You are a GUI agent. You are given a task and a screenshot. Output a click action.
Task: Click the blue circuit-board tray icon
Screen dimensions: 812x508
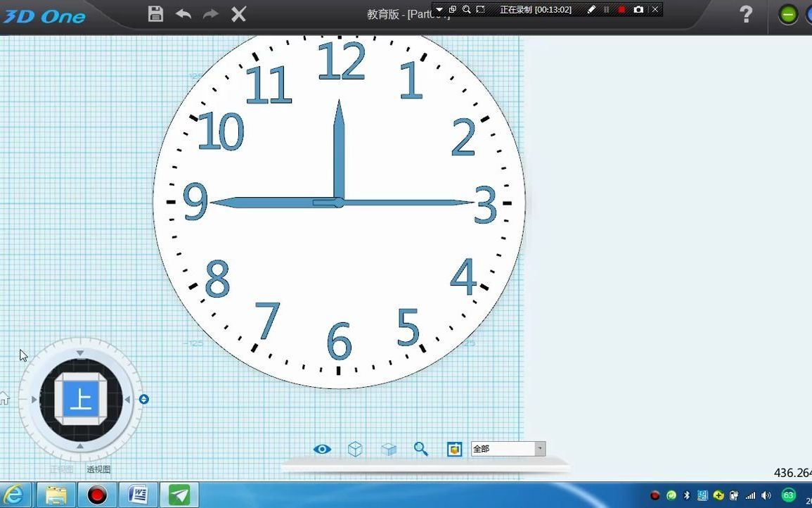tap(703, 495)
